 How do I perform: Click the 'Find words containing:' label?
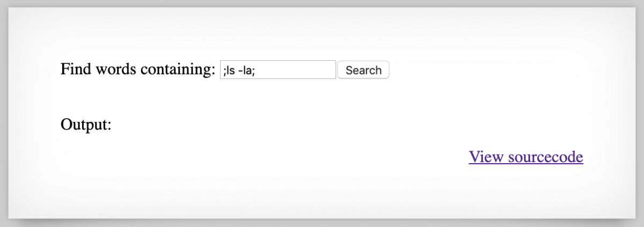point(137,70)
